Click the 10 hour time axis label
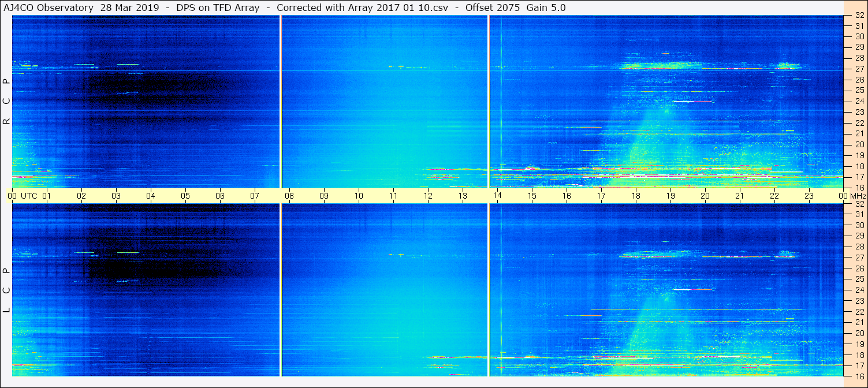The height and width of the screenshot is (388, 868). click(x=359, y=196)
